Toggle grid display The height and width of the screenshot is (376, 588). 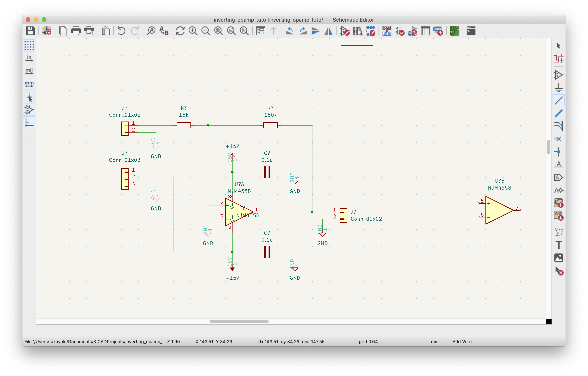pos(29,45)
